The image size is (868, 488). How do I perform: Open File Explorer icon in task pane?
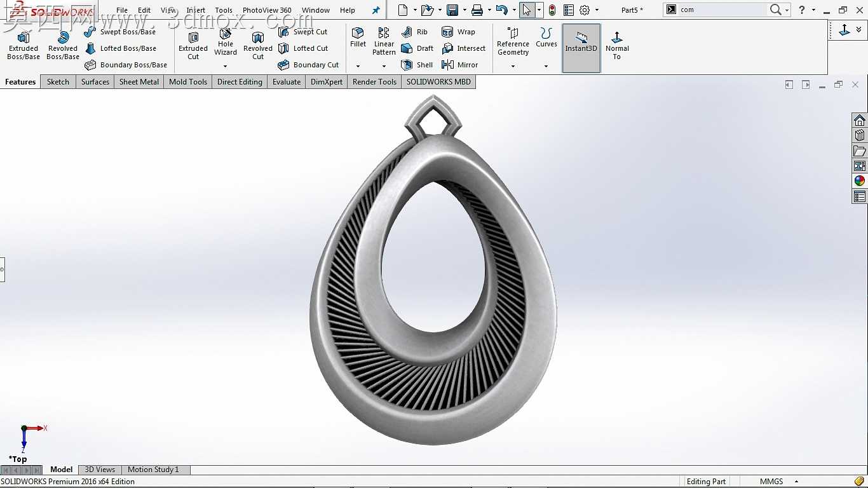click(x=860, y=151)
